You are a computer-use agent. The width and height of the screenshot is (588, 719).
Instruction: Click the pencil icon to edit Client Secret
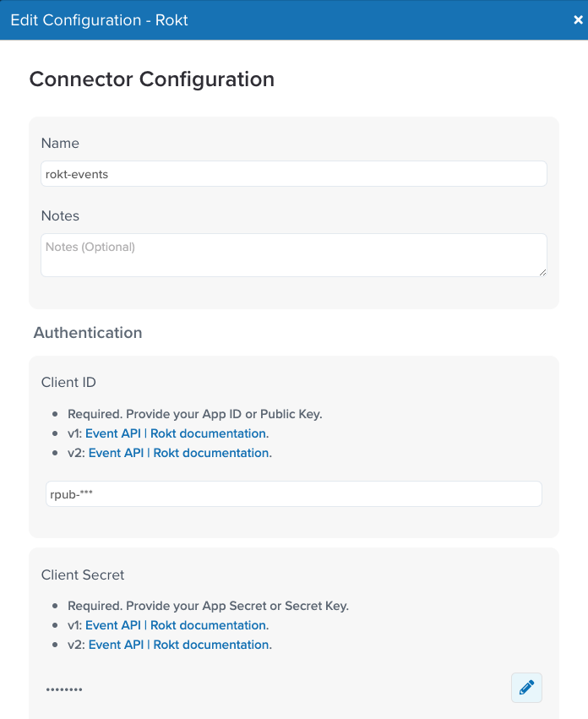tap(526, 688)
